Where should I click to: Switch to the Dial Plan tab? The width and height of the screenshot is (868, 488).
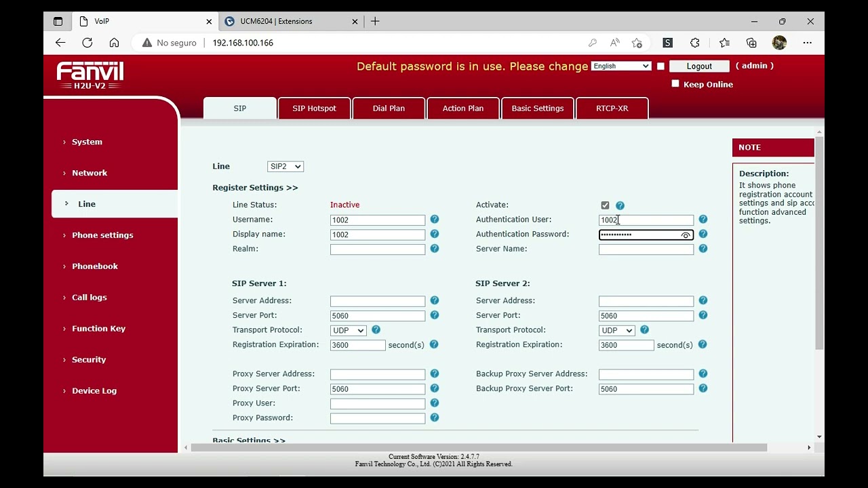(x=389, y=108)
